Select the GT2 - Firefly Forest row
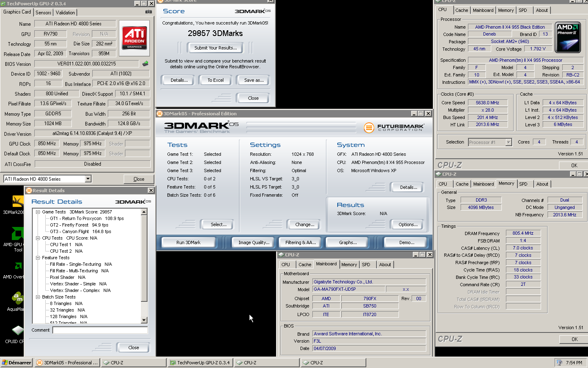Image resolution: width=588 pixels, height=368 pixels. tap(79, 225)
